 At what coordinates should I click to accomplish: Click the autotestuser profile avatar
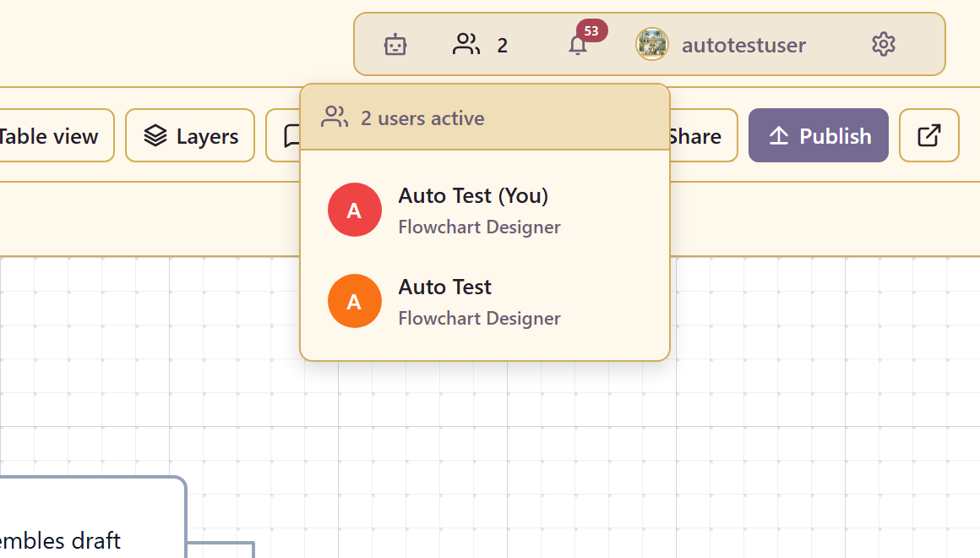(652, 45)
